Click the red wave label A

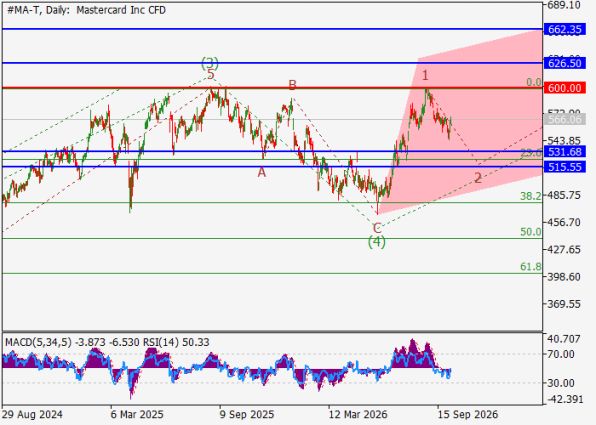click(x=262, y=173)
